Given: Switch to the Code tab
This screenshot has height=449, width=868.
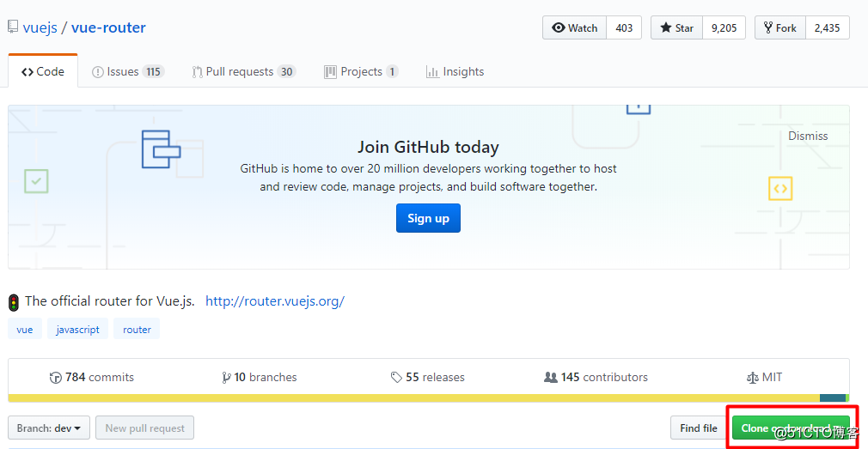Looking at the screenshot, I should 43,71.
